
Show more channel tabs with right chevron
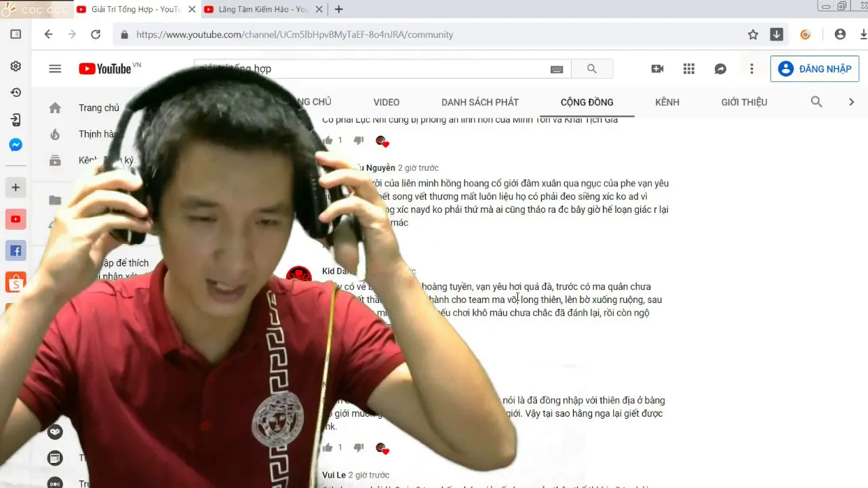(x=851, y=102)
